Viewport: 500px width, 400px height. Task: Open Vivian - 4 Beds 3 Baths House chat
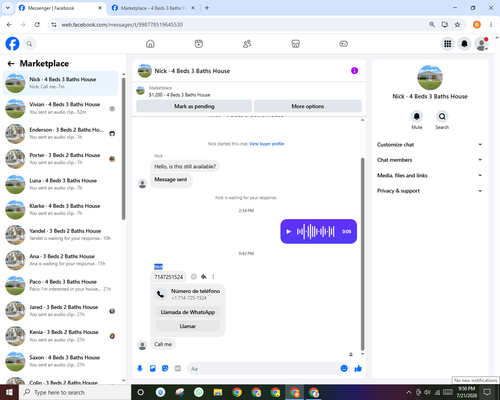coord(60,108)
